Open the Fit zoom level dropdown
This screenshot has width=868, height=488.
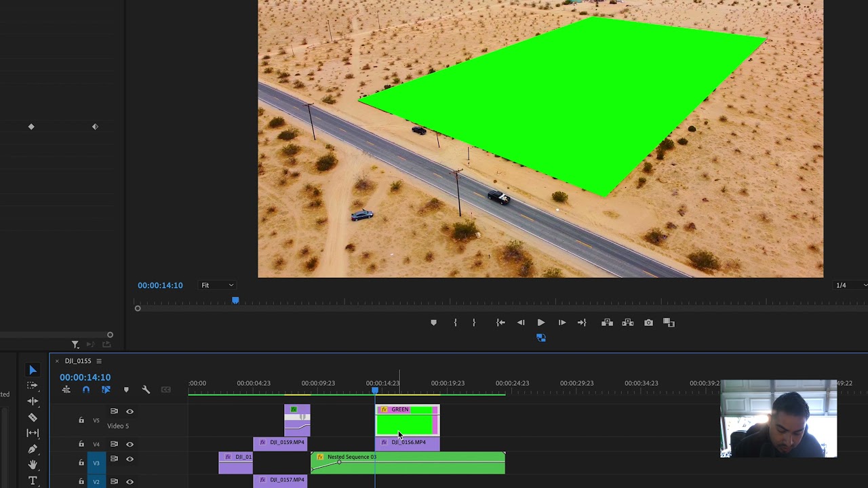click(217, 285)
